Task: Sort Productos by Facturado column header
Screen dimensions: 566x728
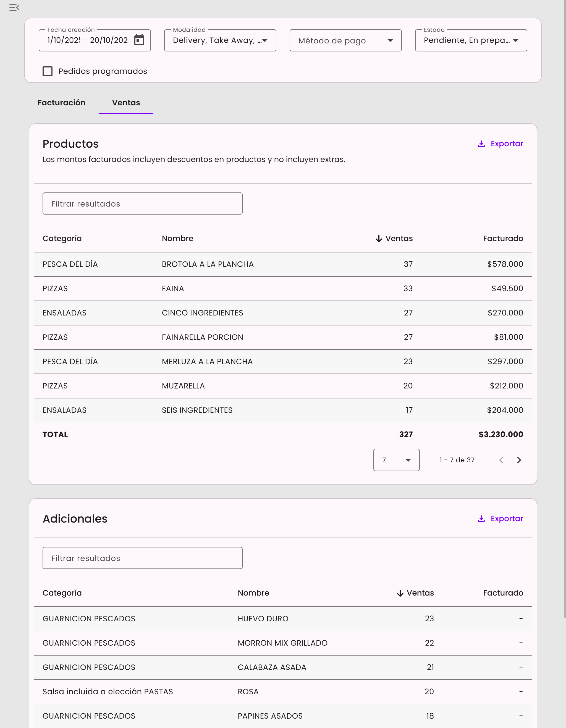Action: coord(503,239)
